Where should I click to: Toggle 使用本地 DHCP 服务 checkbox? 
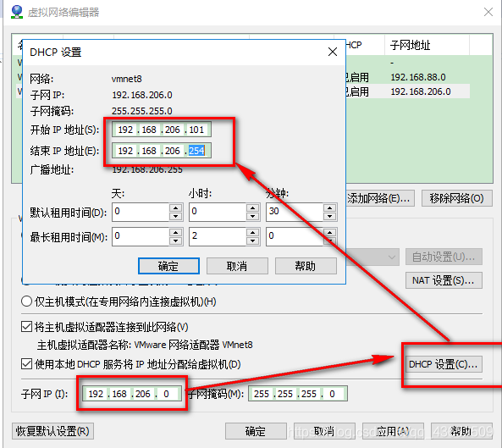click(26, 364)
